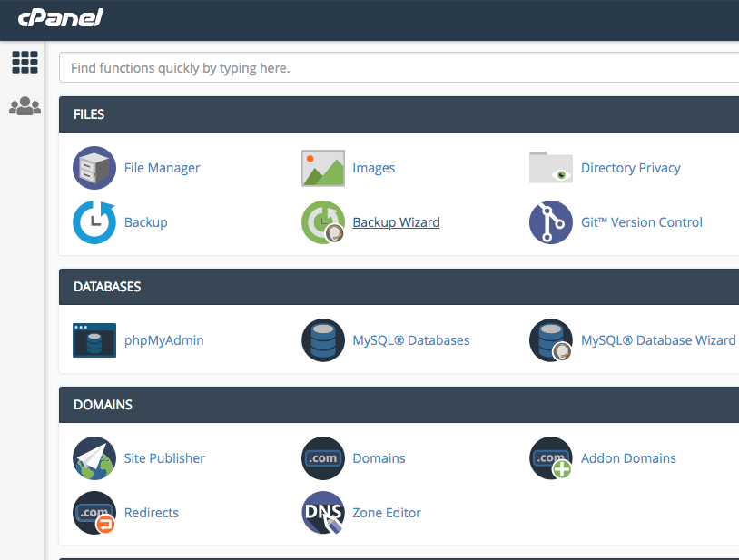Go to Addon Domains link
The image size is (739, 560).
(x=628, y=458)
